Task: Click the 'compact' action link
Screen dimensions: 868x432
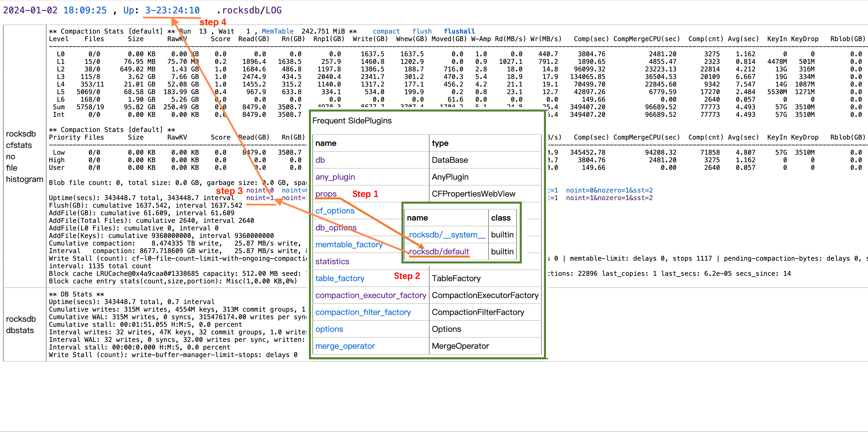Action: [x=386, y=31]
